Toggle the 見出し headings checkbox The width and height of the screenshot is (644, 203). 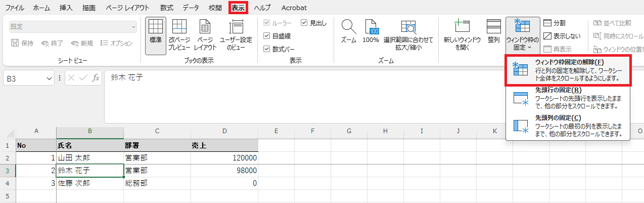tap(313, 23)
